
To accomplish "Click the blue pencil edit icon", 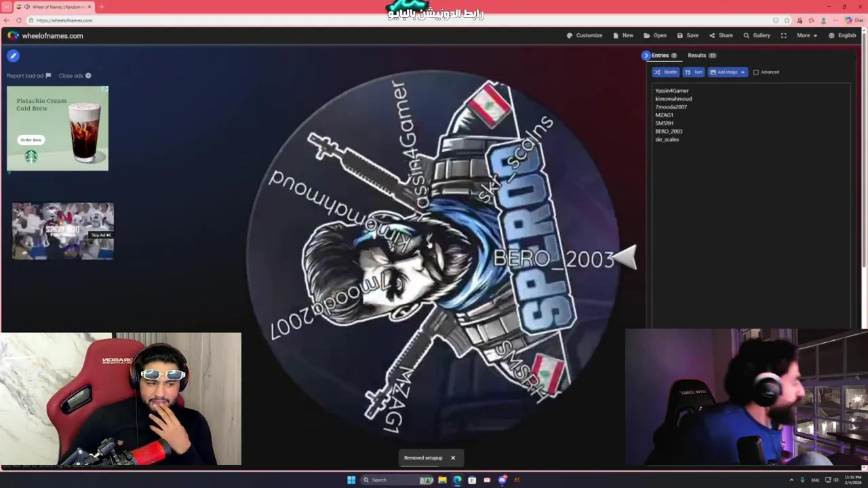I will (13, 56).
